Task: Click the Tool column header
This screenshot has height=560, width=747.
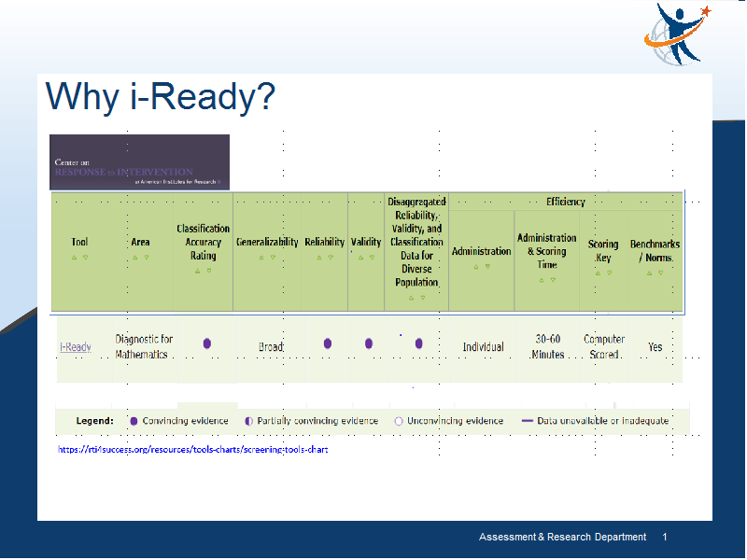Action: tap(79, 242)
